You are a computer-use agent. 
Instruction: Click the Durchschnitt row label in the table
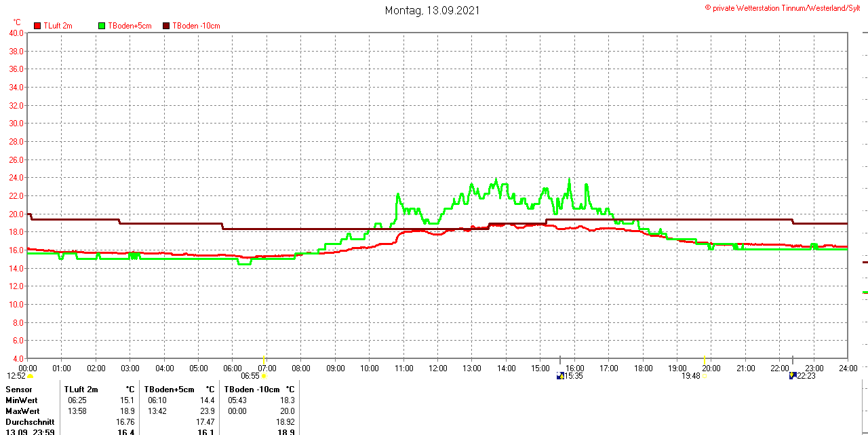coord(30,422)
